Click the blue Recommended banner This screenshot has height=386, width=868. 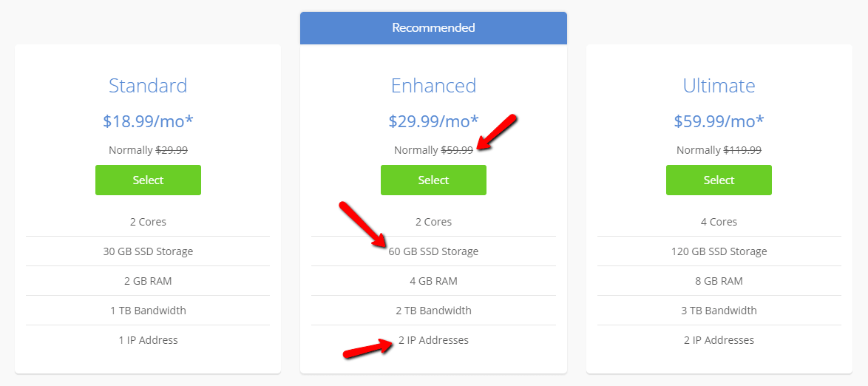(x=433, y=28)
